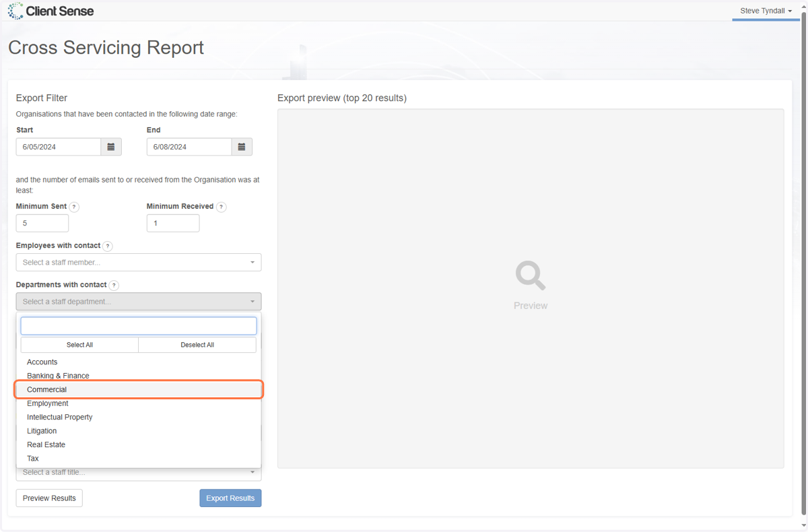Click the Minimum Received number field

point(173,223)
